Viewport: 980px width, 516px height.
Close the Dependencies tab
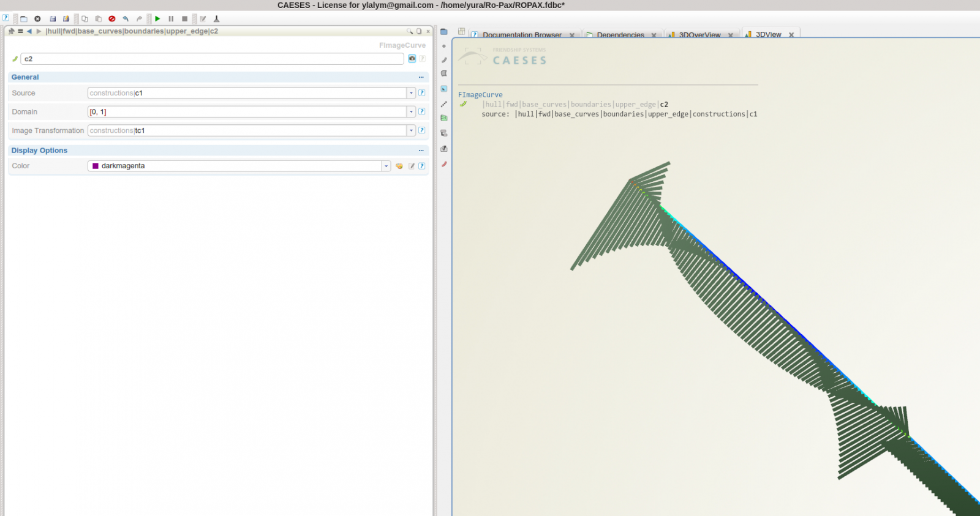pos(654,36)
